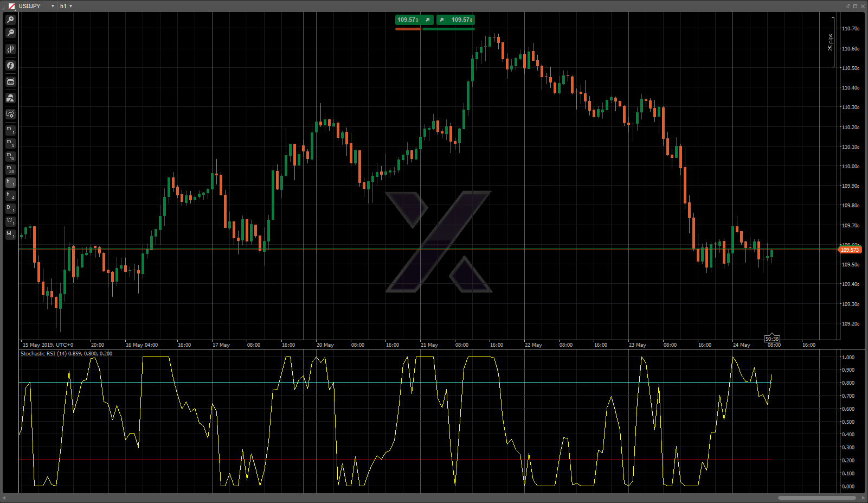Click the zoom out magnifier icon

pos(10,33)
